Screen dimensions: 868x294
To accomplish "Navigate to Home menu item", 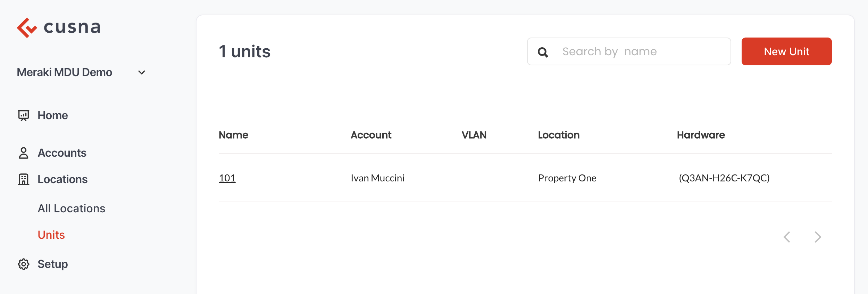I will [x=53, y=115].
